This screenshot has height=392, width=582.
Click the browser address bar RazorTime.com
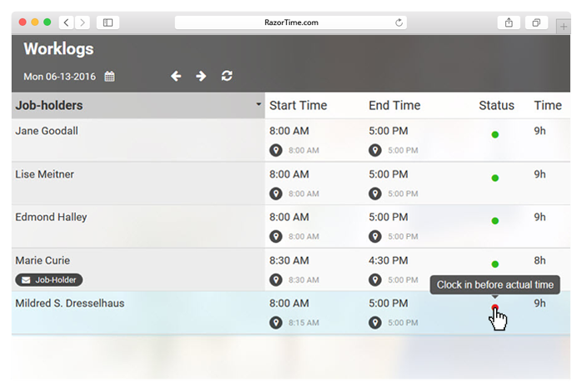point(290,23)
